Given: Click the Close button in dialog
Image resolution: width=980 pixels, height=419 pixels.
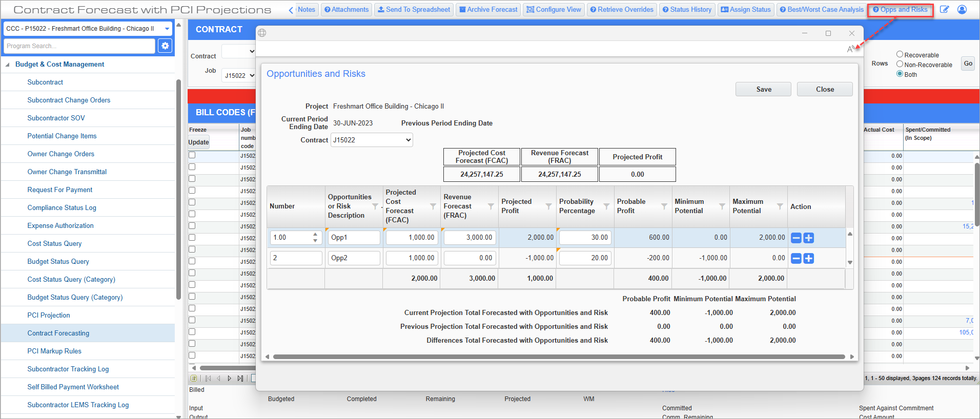Looking at the screenshot, I should [x=825, y=89].
